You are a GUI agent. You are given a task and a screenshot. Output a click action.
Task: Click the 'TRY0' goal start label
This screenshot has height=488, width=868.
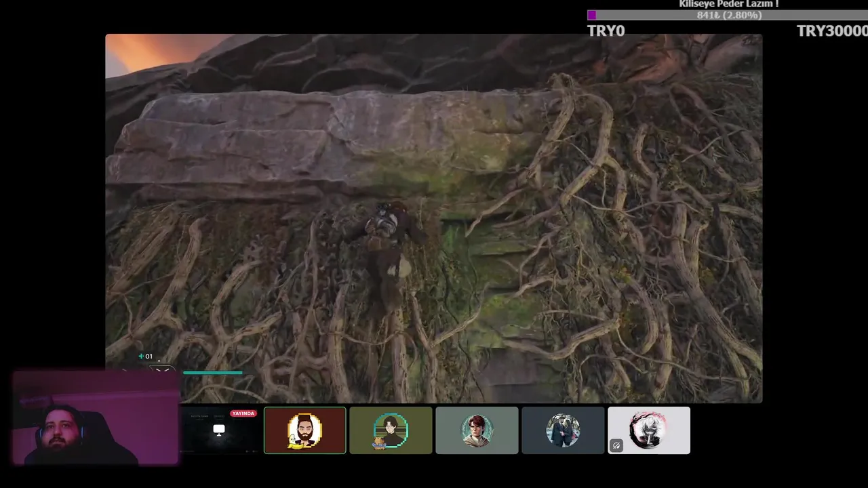pos(606,30)
